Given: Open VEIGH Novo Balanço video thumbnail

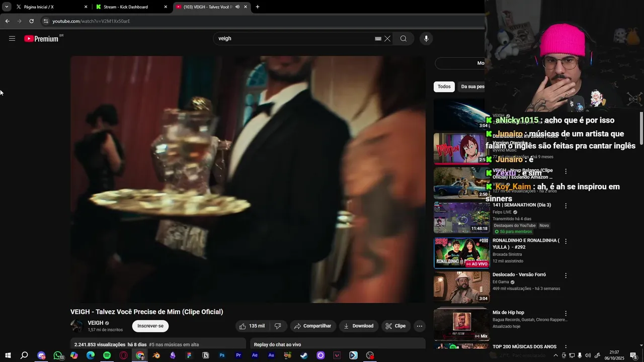Looking at the screenshot, I should click(461, 183).
